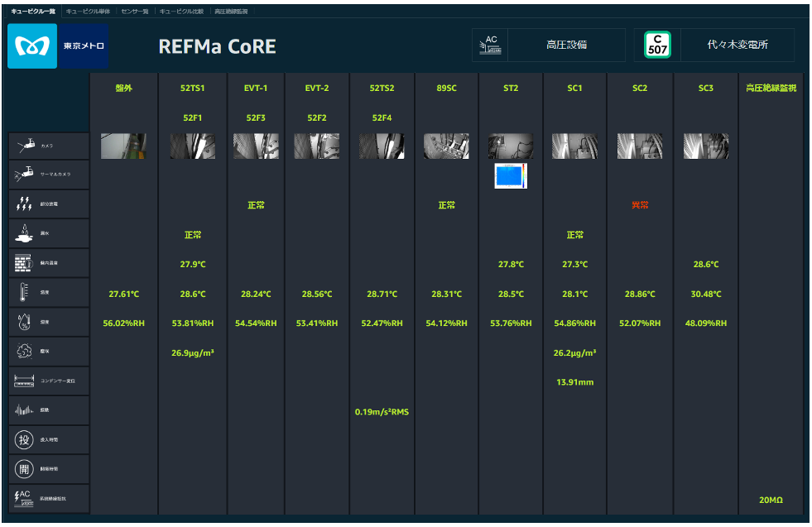Click the thermometer temperature icon
Image resolution: width=812 pixels, height=527 pixels.
coord(24,292)
